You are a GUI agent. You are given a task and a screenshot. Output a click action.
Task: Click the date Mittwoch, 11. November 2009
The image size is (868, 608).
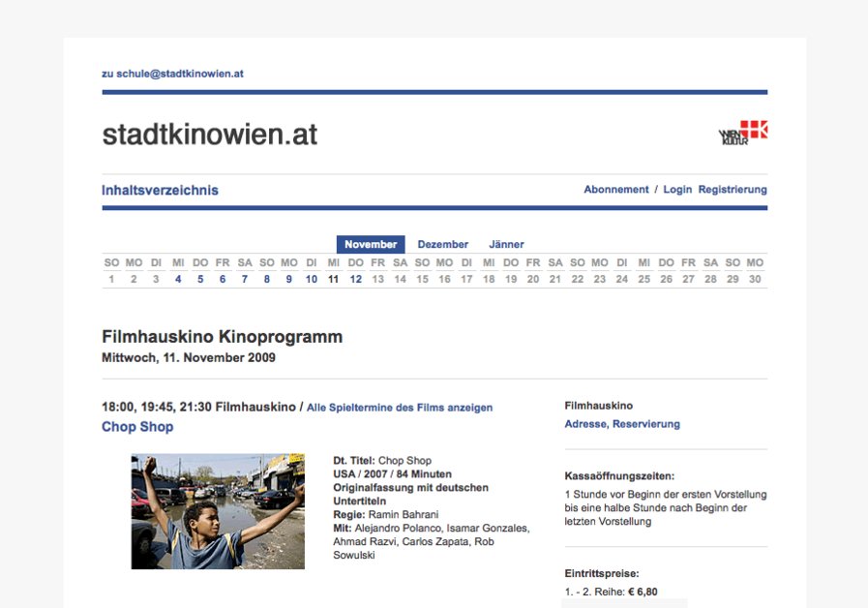click(189, 357)
